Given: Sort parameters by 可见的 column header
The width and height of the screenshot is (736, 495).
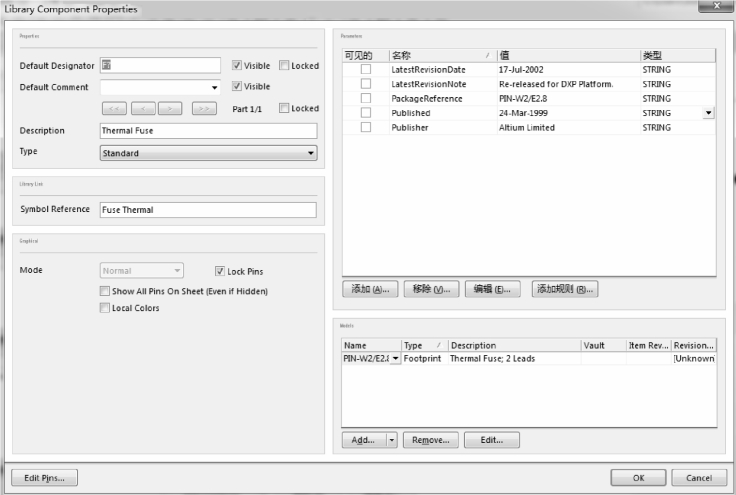Looking at the screenshot, I should pos(366,56).
